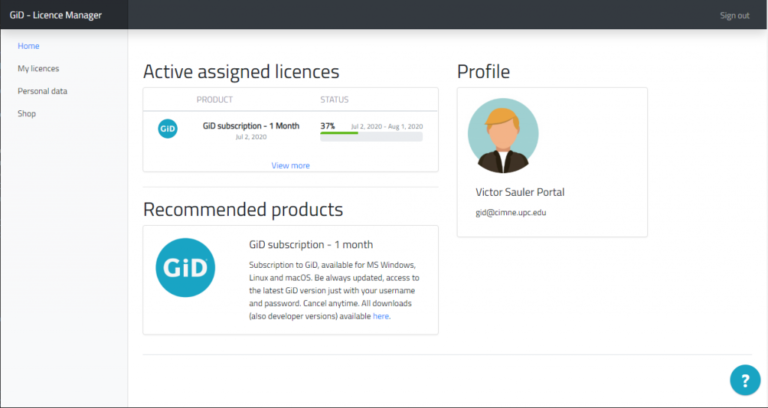Click the PRODUCT column header

tap(214, 100)
